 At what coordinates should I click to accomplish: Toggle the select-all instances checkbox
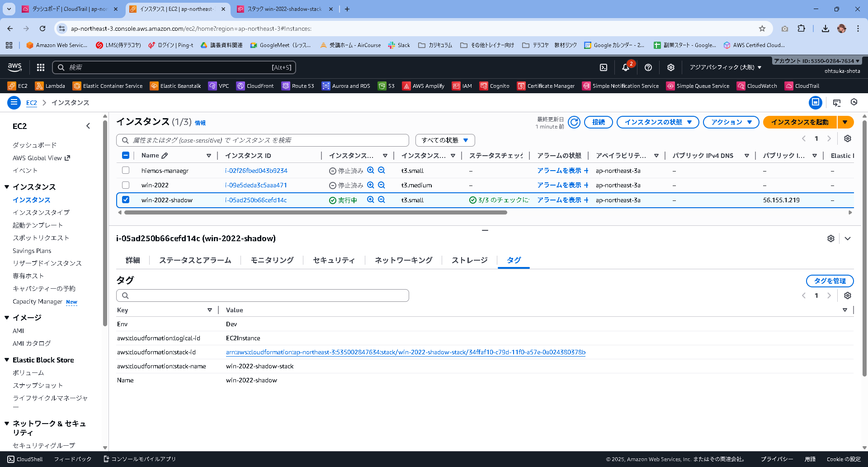click(x=126, y=155)
